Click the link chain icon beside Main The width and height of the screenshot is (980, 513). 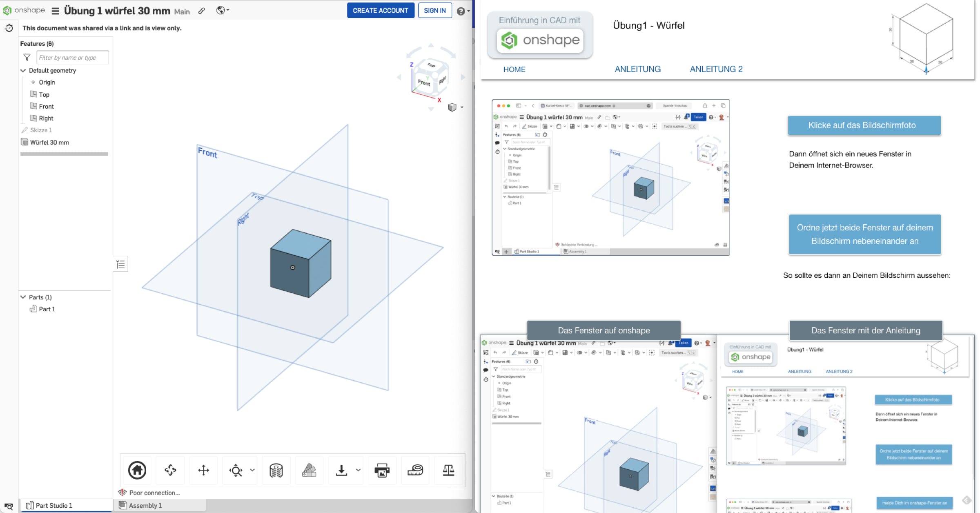(x=202, y=11)
